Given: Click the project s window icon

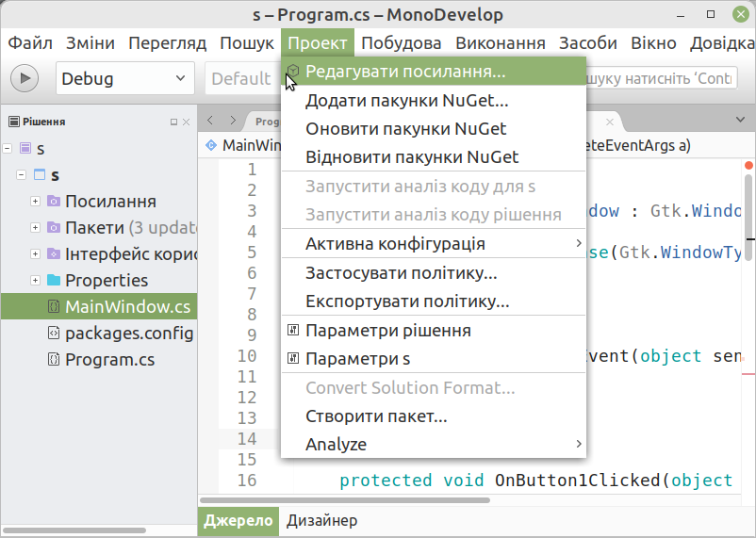Looking at the screenshot, I should click(40, 174).
